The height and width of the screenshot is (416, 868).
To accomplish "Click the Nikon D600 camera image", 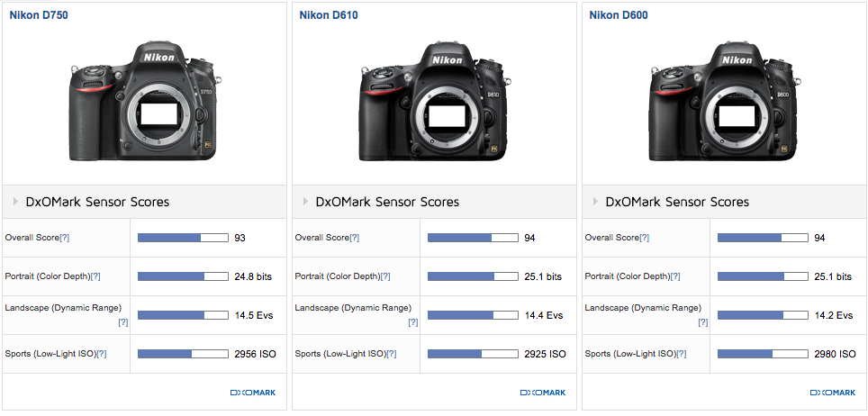I will (725, 103).
